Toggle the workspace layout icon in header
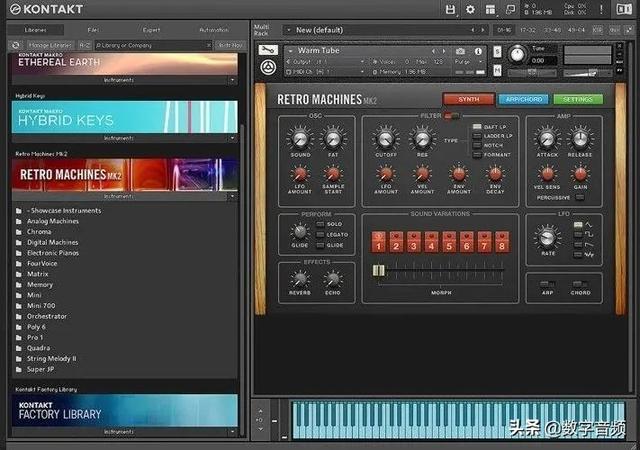640x450 pixels. click(x=490, y=9)
